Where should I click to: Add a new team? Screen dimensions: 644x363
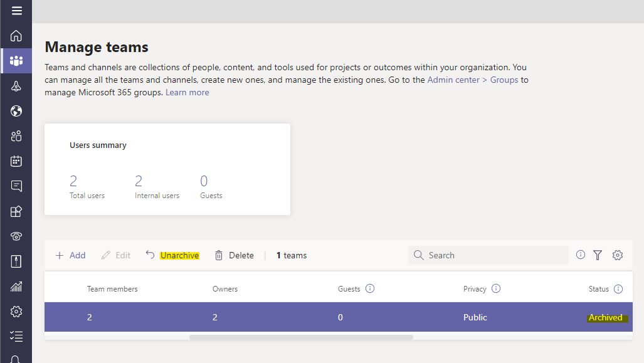(70, 255)
